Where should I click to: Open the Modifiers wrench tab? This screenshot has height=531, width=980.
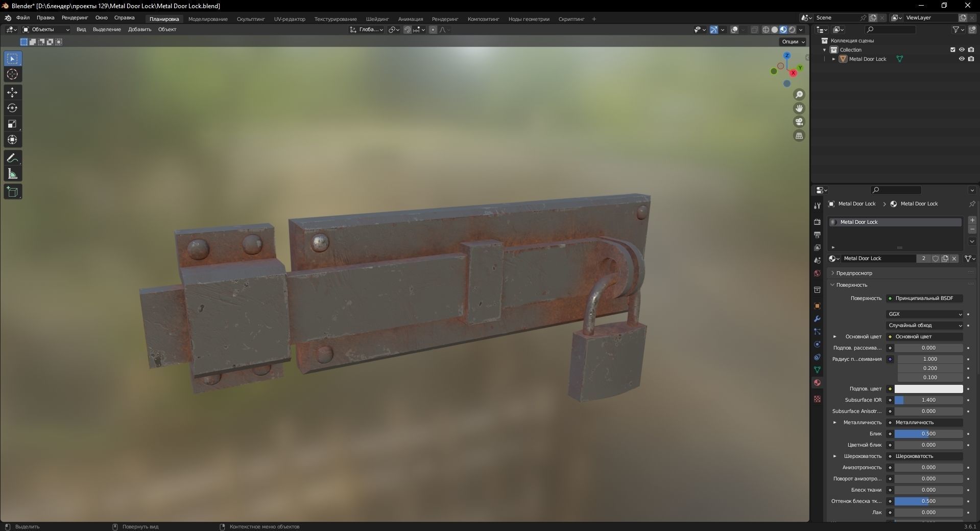[x=817, y=318]
